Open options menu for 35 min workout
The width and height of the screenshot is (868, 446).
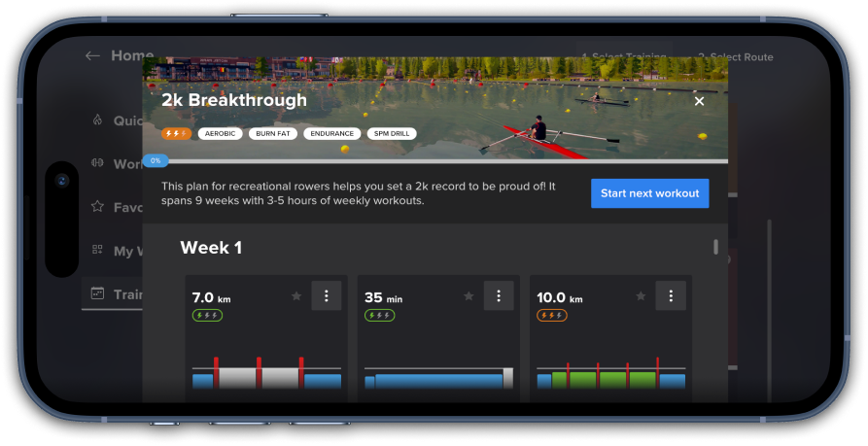click(499, 296)
